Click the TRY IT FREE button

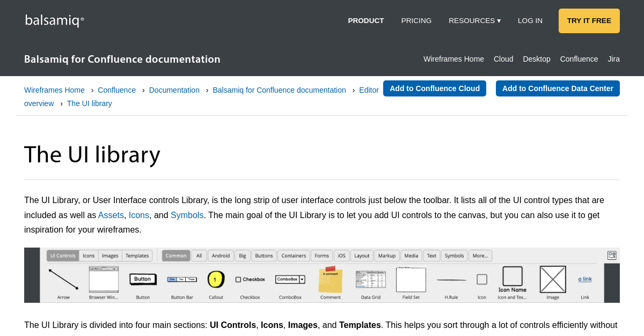tap(589, 20)
